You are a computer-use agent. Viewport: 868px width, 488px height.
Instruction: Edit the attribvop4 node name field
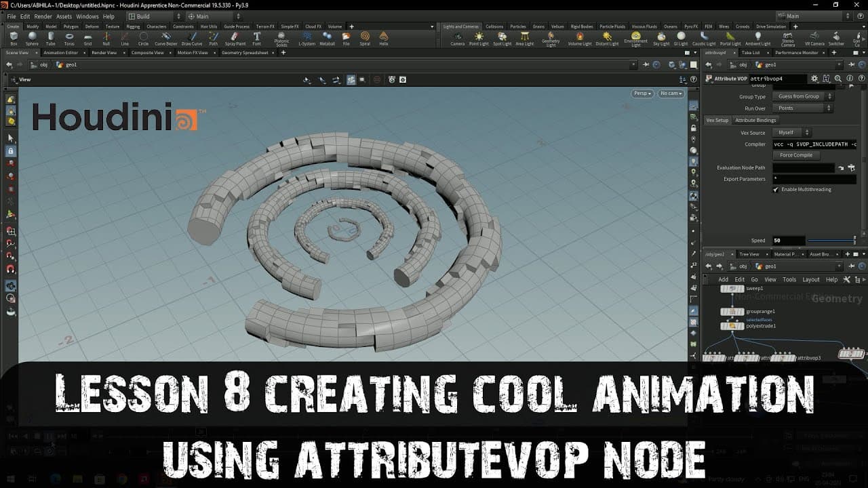[x=778, y=79]
